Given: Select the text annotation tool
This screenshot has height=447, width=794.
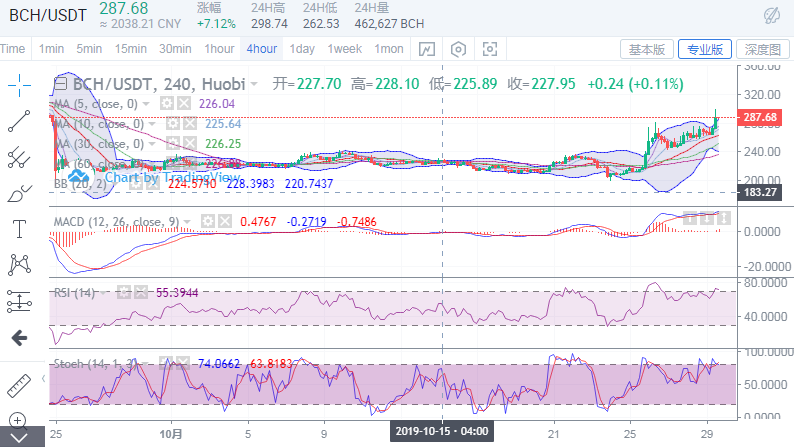Looking at the screenshot, I should 19,229.
